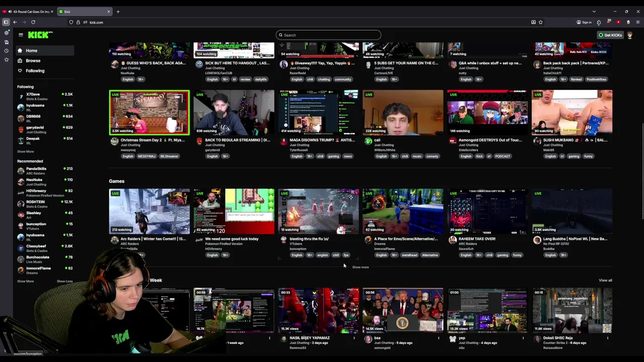Click MAGA DISOWNS TRUMP stream title
Image resolution: width=644 pixels, height=362 pixels.
tap(322, 140)
